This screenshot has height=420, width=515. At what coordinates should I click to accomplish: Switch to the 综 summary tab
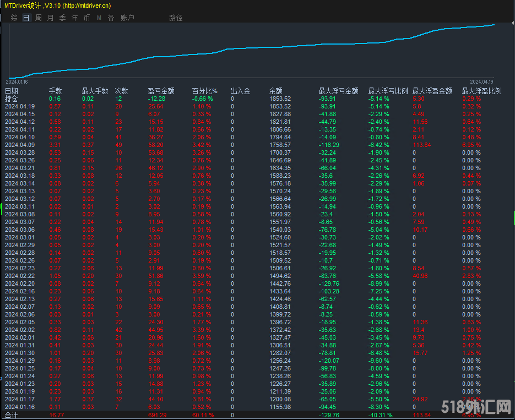point(14,18)
